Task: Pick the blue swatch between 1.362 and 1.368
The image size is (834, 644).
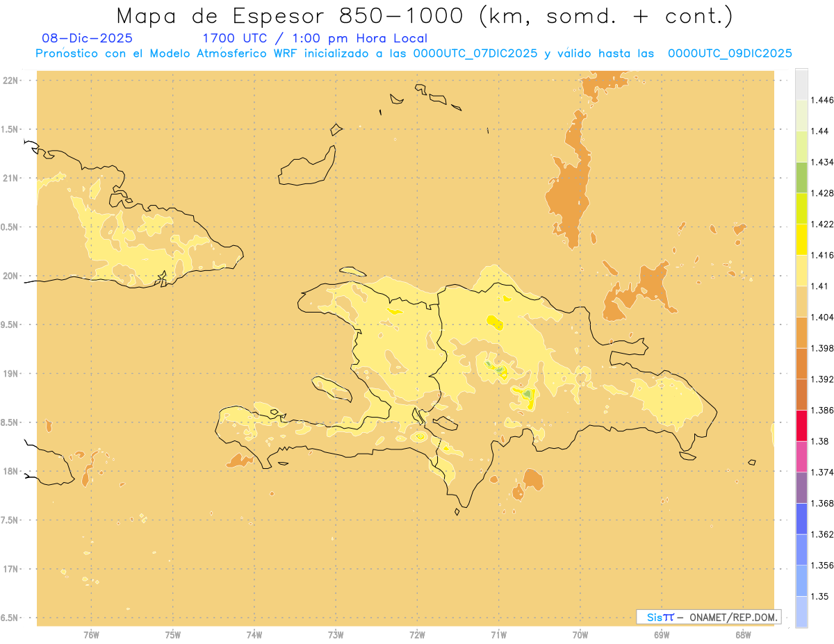Action: pos(801,518)
